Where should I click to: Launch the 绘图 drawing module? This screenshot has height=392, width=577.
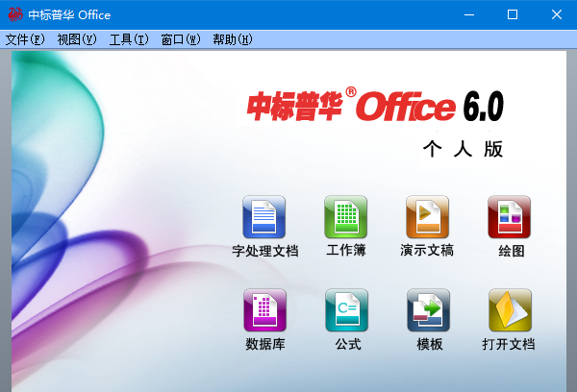pyautogui.click(x=510, y=217)
